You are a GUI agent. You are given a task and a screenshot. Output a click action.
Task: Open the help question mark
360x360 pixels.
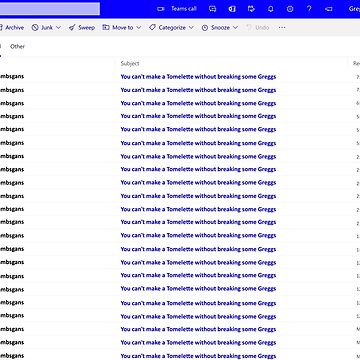(309, 9)
